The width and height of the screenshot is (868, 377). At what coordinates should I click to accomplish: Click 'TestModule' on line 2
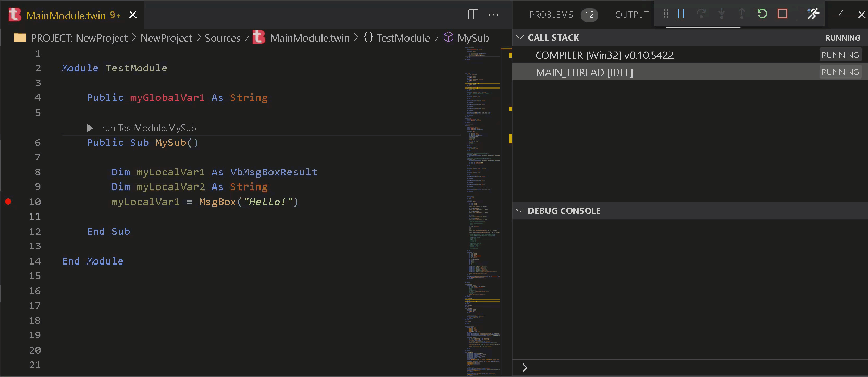136,68
